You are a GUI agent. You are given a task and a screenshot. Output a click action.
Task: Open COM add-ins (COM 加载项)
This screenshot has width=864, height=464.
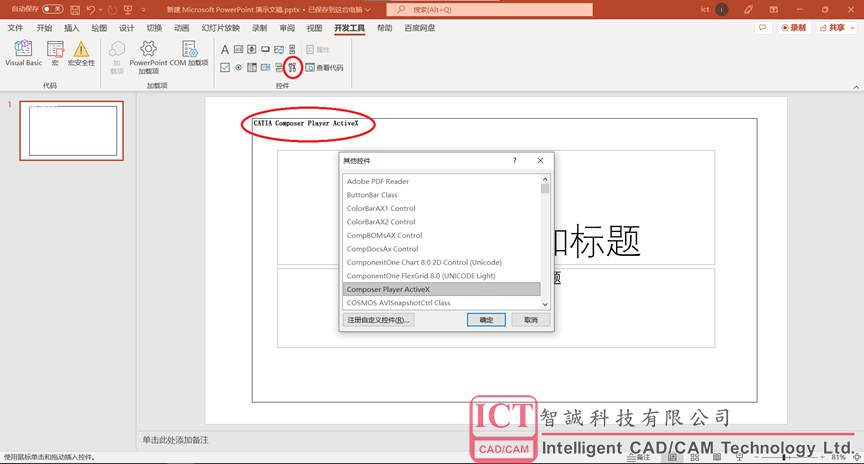click(189, 54)
